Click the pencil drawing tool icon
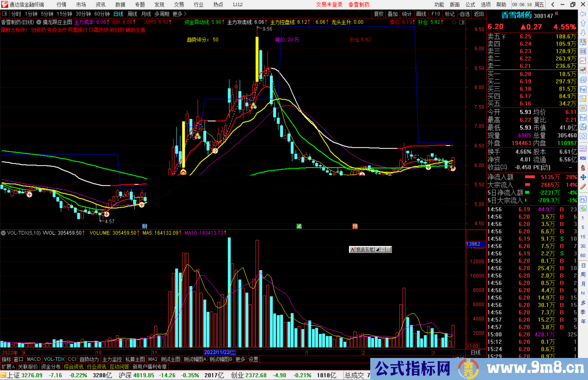This screenshot has width=588, height=380. 583,187
